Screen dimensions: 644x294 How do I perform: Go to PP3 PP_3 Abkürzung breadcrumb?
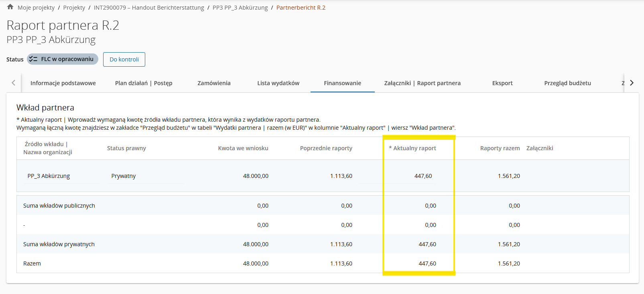[x=240, y=8]
